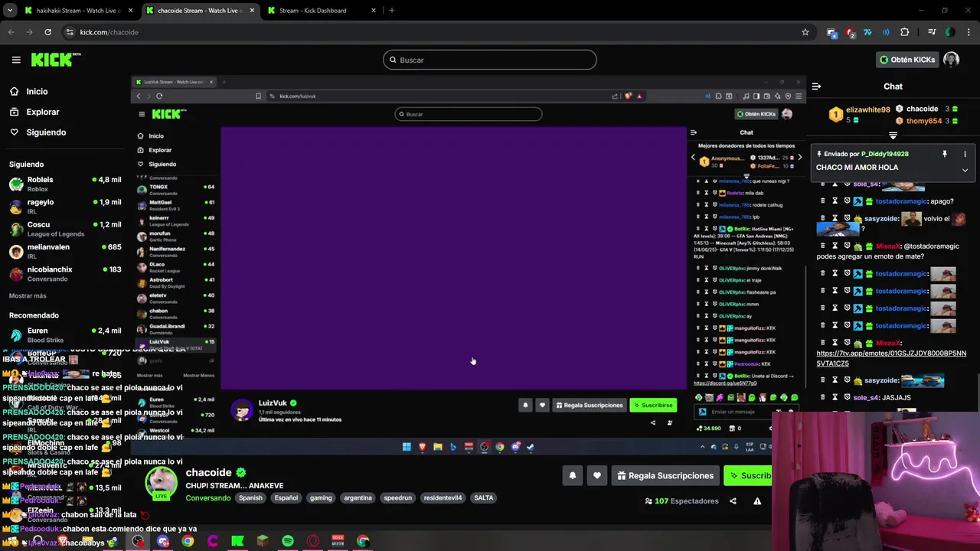Open Robleis channel in following list
The width and height of the screenshot is (980, 551).
(x=65, y=184)
